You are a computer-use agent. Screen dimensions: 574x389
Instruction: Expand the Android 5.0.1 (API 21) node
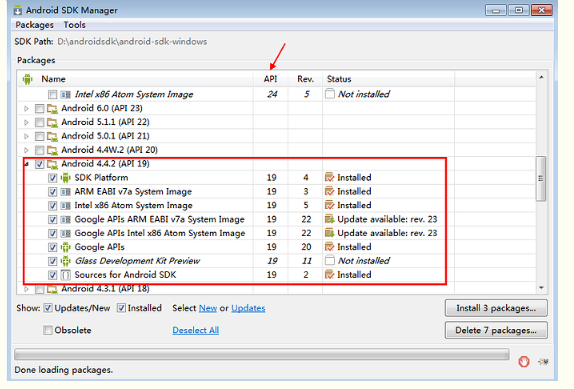(26, 136)
